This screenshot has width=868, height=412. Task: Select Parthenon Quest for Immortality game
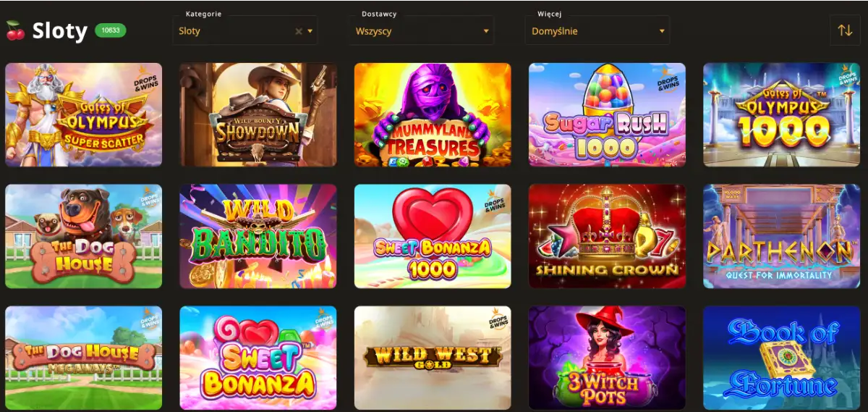(x=781, y=236)
